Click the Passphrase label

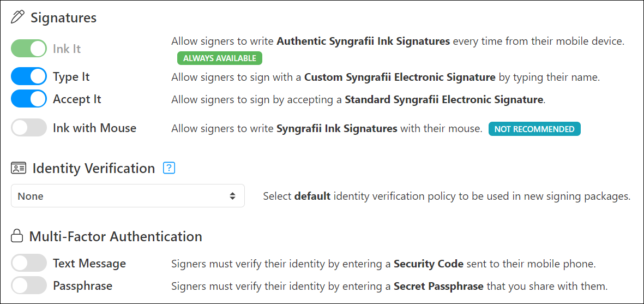[82, 285]
